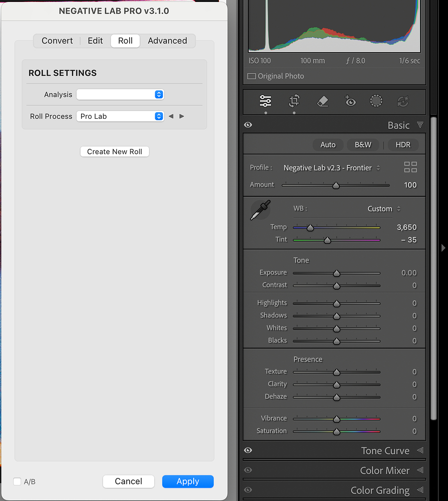Select the Edit sliders tool
Image resolution: width=448 pixels, height=501 pixels.
[x=265, y=101]
